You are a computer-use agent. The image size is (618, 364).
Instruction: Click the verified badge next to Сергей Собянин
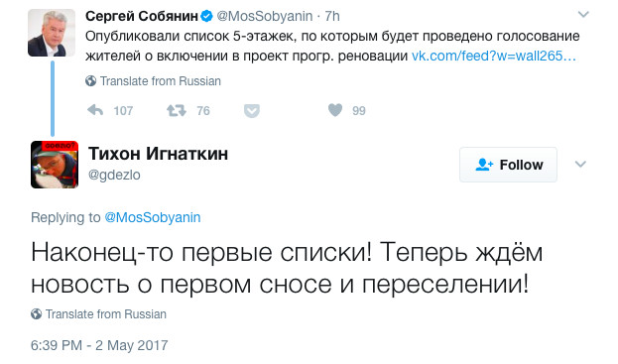tap(207, 16)
